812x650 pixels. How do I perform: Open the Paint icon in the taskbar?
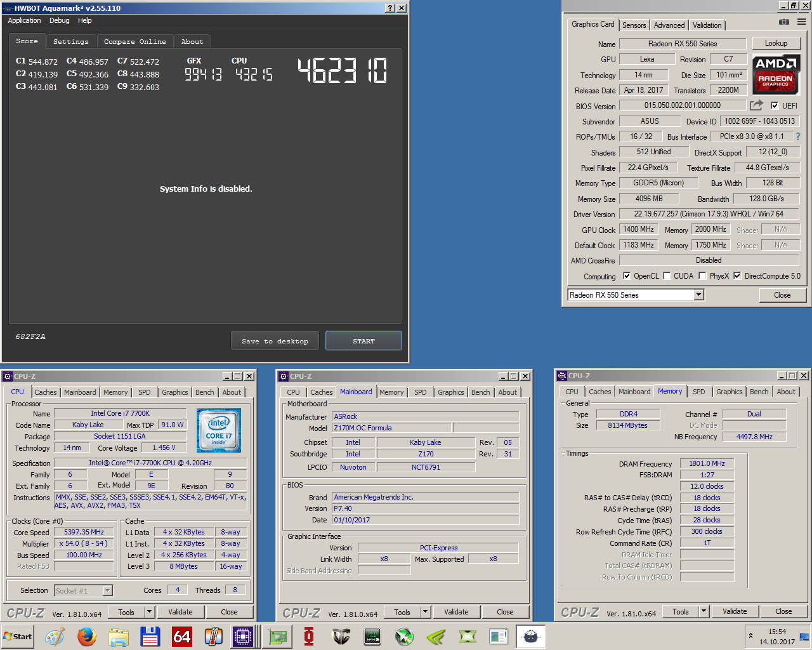55,636
